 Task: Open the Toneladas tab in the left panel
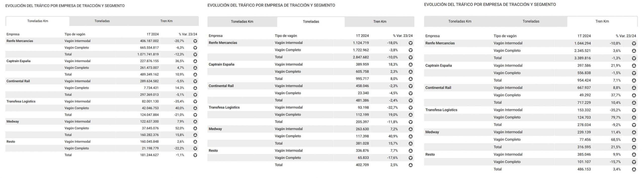point(102,21)
